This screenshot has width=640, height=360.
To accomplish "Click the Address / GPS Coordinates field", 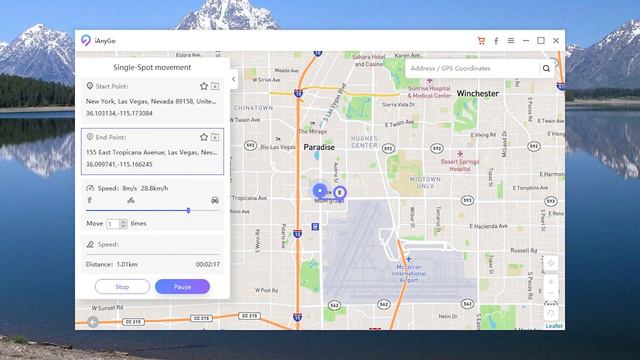I will coord(472,69).
